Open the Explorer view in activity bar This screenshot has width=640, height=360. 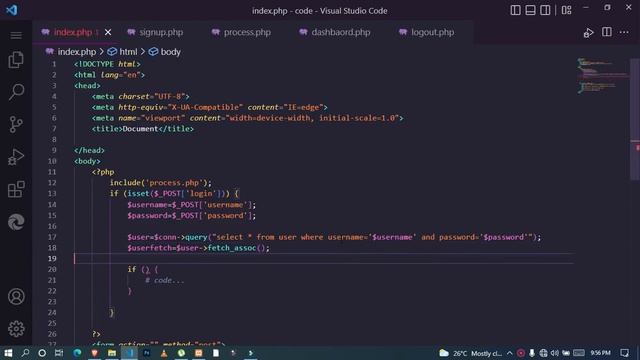[x=16, y=60]
